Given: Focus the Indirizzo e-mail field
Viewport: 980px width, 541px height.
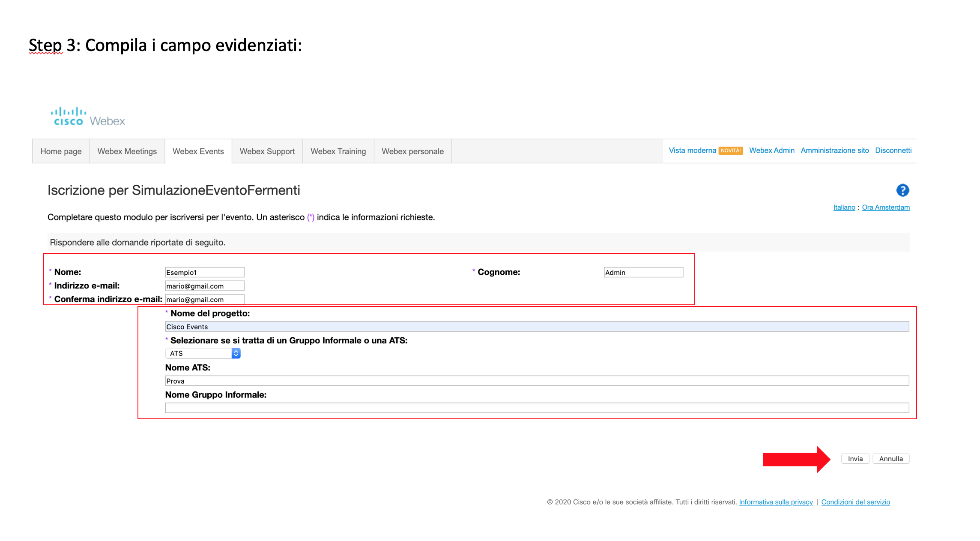Looking at the screenshot, I should pyautogui.click(x=205, y=286).
